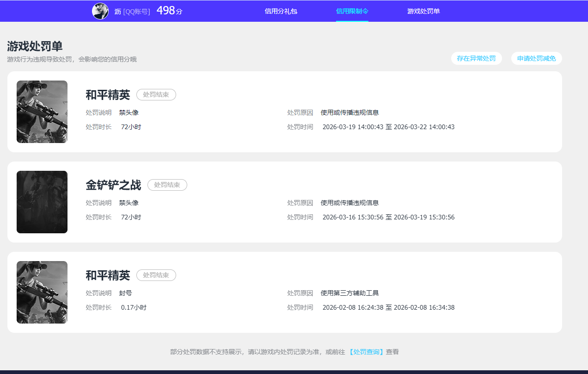Open the 信用分礼包 tab
Screen dimensions: 588x374
pos(281,11)
